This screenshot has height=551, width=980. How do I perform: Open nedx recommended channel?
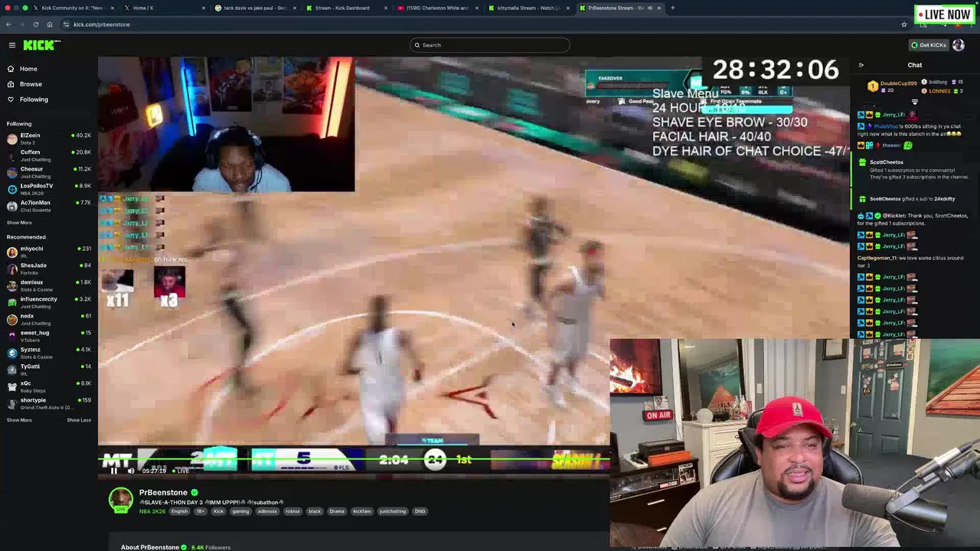pyautogui.click(x=49, y=319)
